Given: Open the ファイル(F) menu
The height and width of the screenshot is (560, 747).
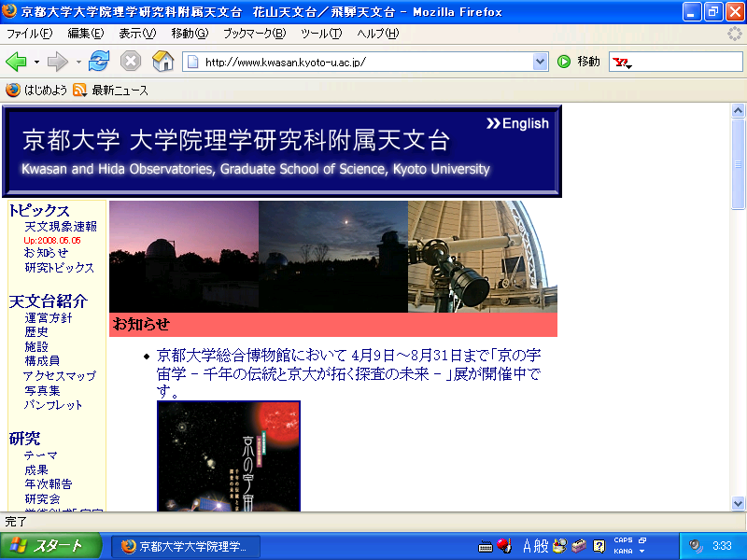Looking at the screenshot, I should pyautogui.click(x=30, y=34).
